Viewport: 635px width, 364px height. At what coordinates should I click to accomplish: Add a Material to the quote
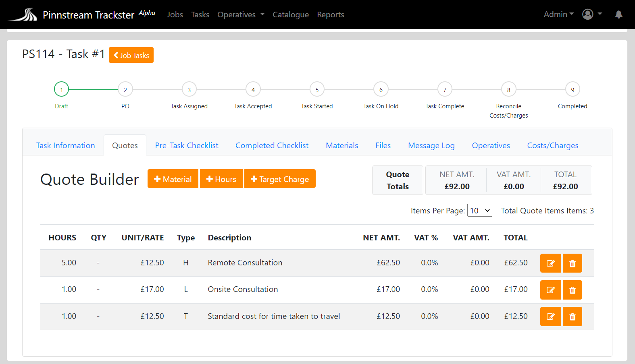pyautogui.click(x=173, y=179)
